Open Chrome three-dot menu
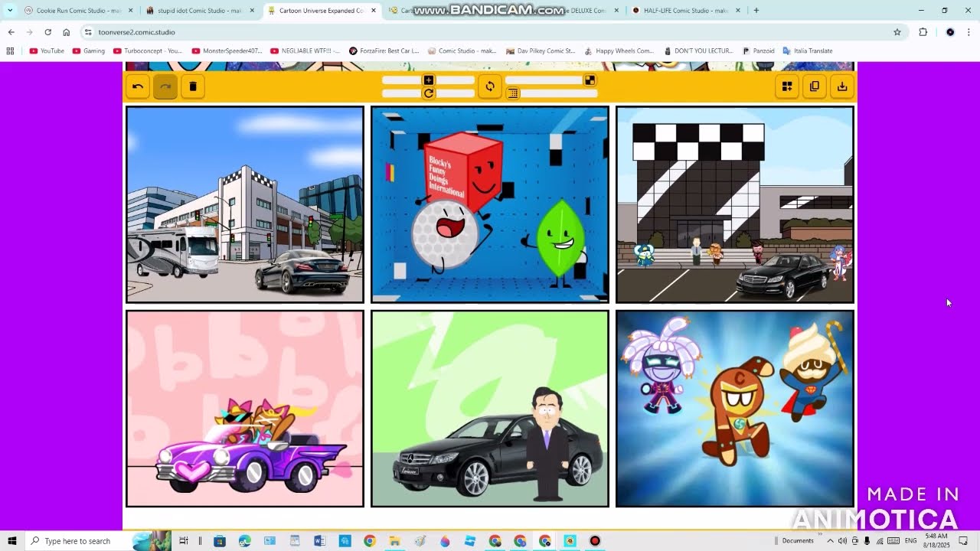This screenshot has width=980, height=551. pyautogui.click(x=969, y=32)
